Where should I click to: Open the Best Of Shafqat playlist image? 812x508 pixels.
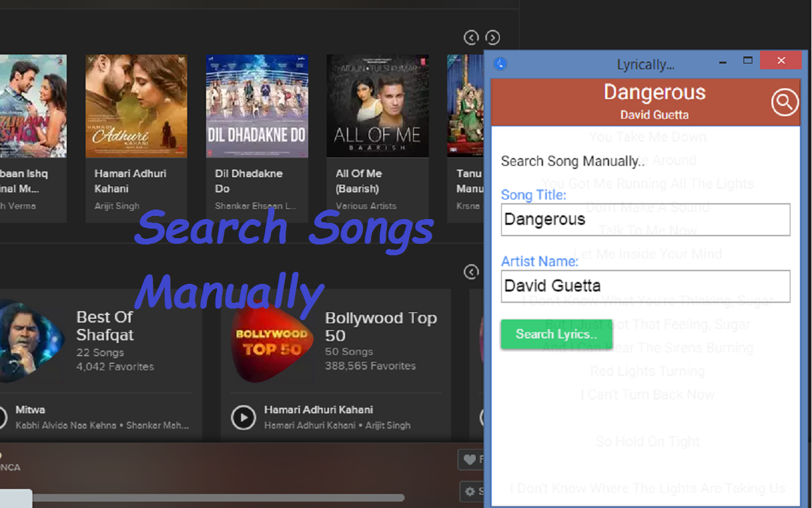click(x=32, y=340)
